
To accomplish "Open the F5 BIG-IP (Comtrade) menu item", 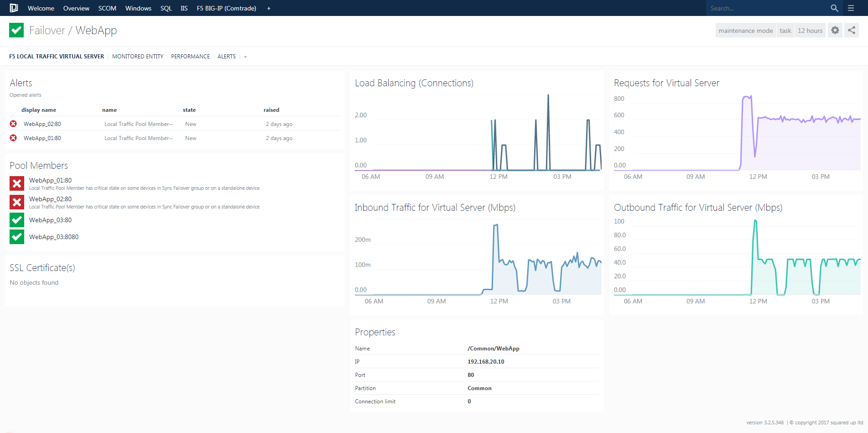I will tap(226, 8).
